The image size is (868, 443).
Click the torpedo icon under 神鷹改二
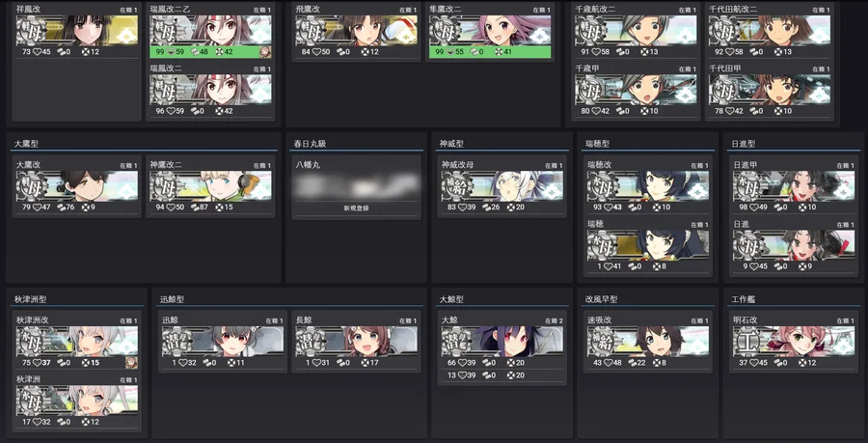(195, 208)
